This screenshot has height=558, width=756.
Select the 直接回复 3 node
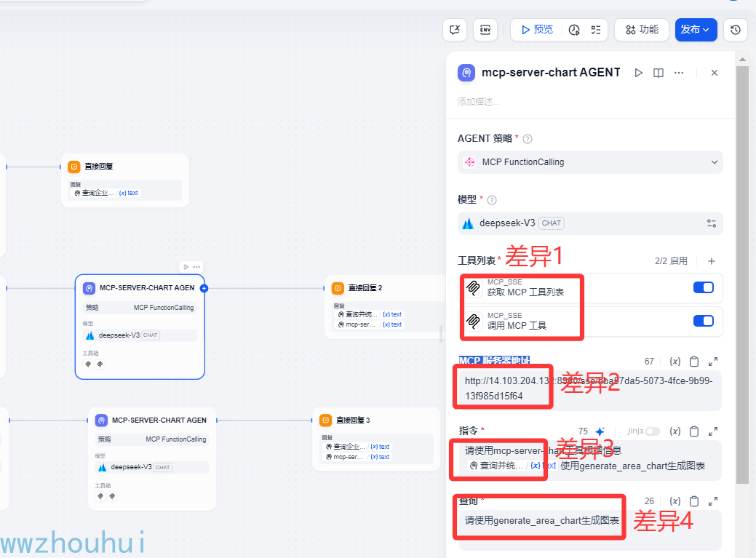pyautogui.click(x=376, y=439)
